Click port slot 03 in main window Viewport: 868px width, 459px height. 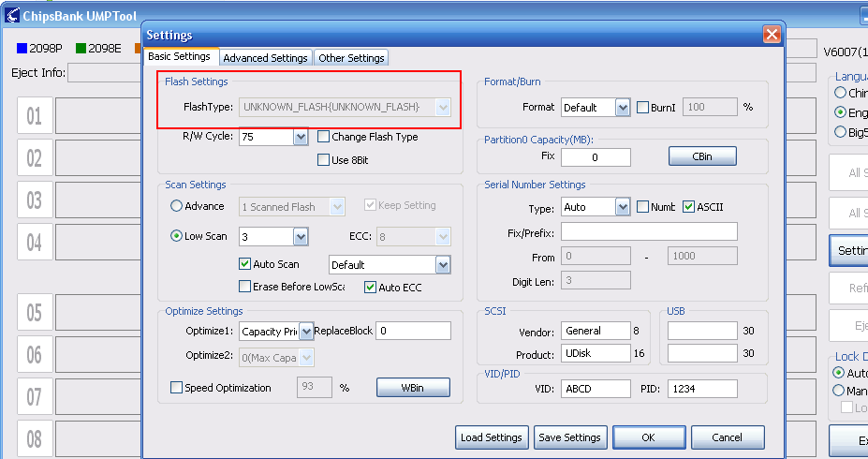coord(35,200)
